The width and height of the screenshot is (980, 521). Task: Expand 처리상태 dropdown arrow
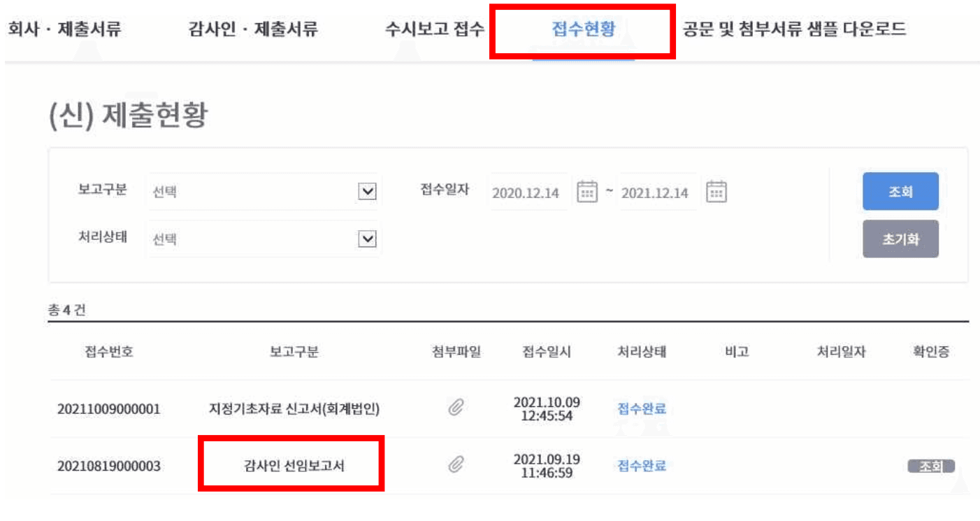(x=367, y=239)
